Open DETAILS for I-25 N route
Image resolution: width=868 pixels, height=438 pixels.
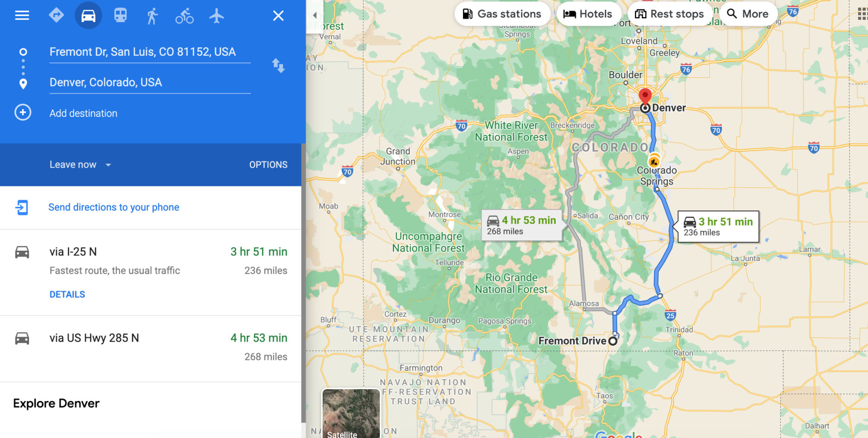(67, 295)
